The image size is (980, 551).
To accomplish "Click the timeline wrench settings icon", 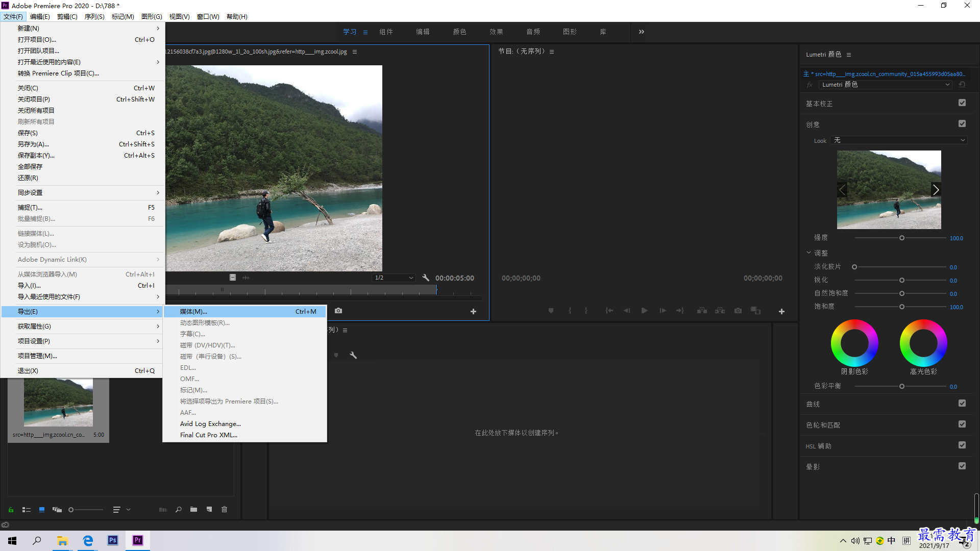I will point(353,355).
